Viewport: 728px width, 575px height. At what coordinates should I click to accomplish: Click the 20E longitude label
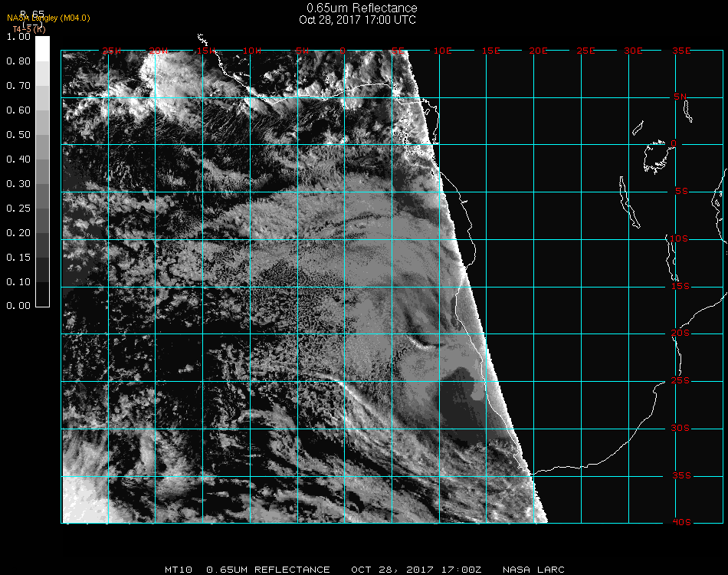(538, 51)
